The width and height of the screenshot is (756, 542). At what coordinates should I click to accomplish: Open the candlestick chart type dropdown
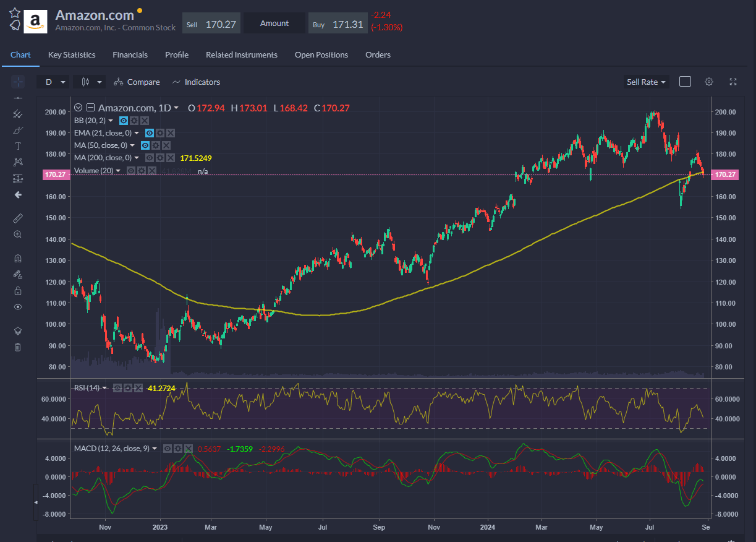(90, 82)
